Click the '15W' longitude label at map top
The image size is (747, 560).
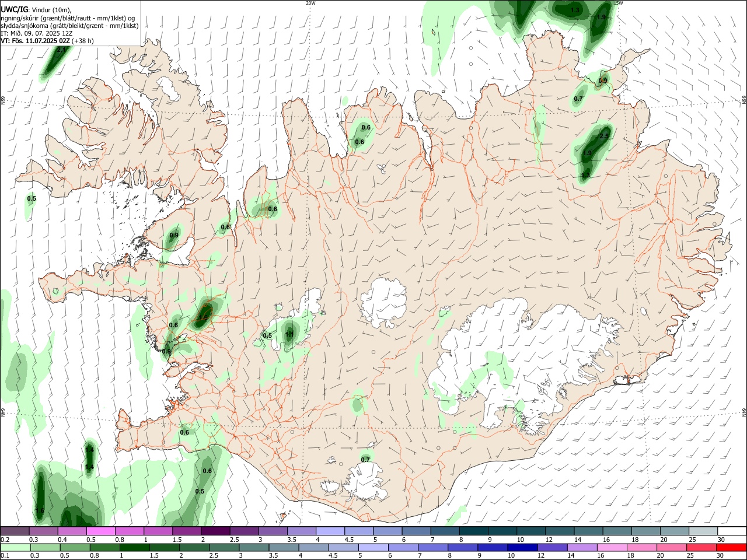coord(618,3)
